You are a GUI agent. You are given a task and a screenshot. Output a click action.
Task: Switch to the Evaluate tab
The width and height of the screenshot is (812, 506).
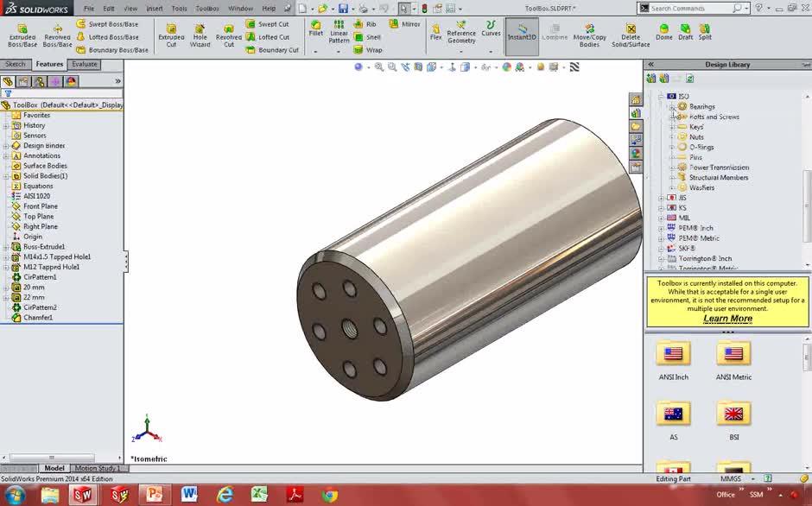point(84,64)
